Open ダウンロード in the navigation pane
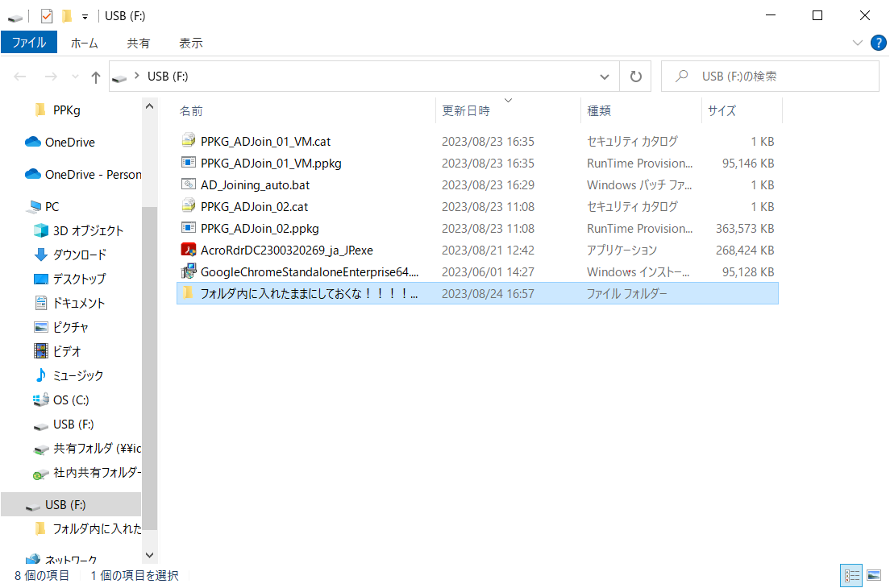The height and width of the screenshot is (588, 890). 80,255
